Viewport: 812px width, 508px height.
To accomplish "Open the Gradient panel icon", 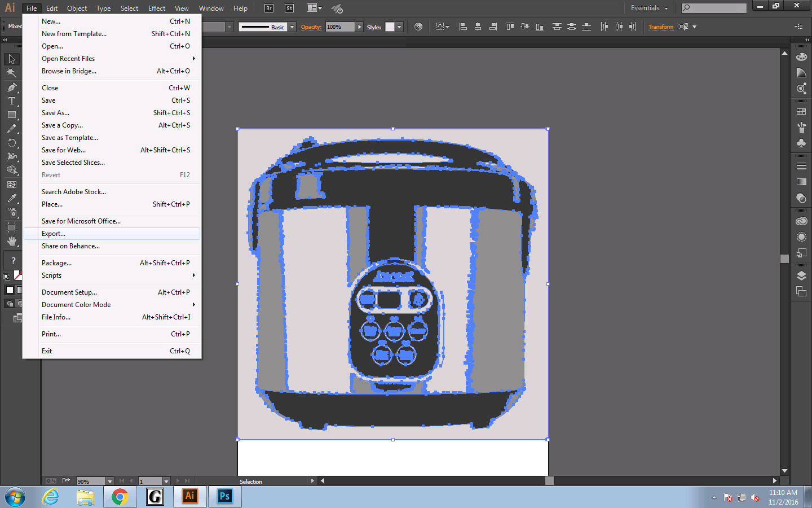I will (x=801, y=182).
